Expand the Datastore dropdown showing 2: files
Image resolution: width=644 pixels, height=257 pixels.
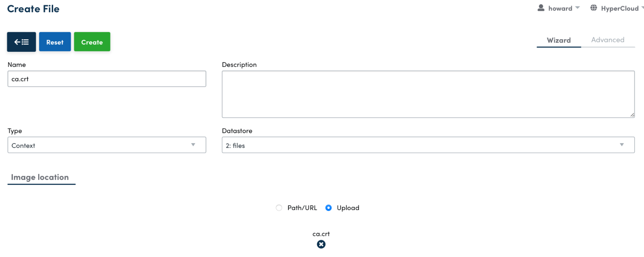428,145
